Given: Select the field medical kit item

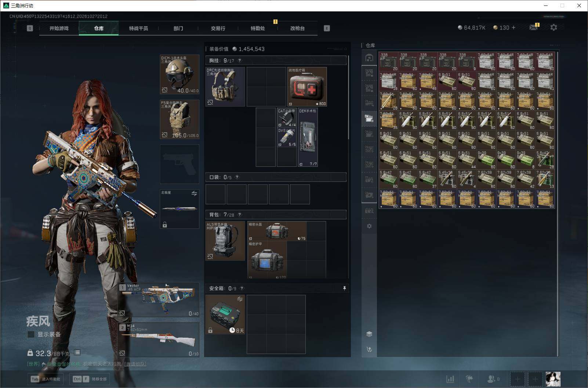Looking at the screenshot, I should [307, 87].
